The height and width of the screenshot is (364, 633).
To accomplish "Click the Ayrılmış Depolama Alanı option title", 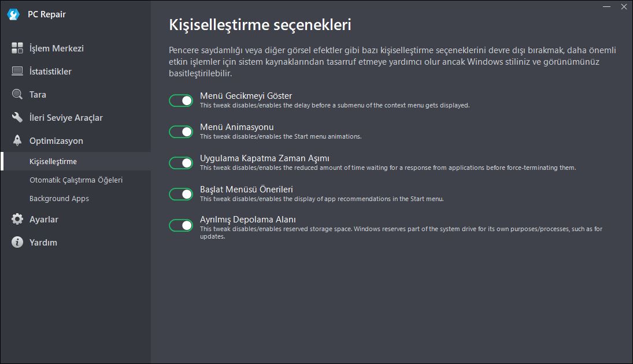I will 248,220.
